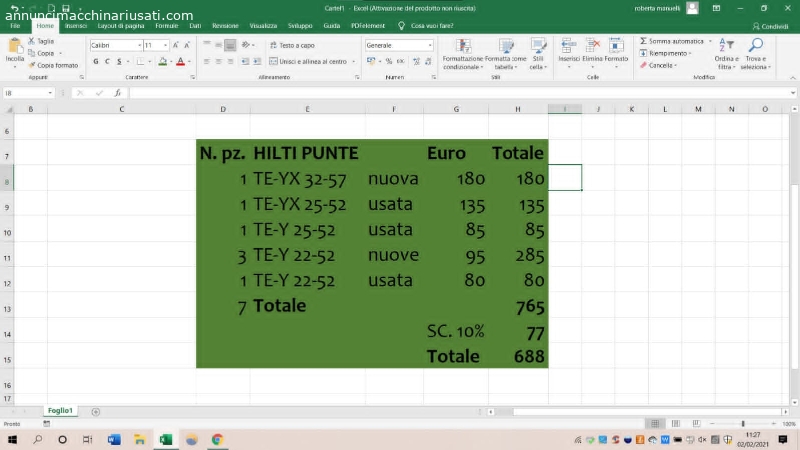Screen dimensions: 800x450
Task: Increase decimal places
Action: tap(416, 61)
